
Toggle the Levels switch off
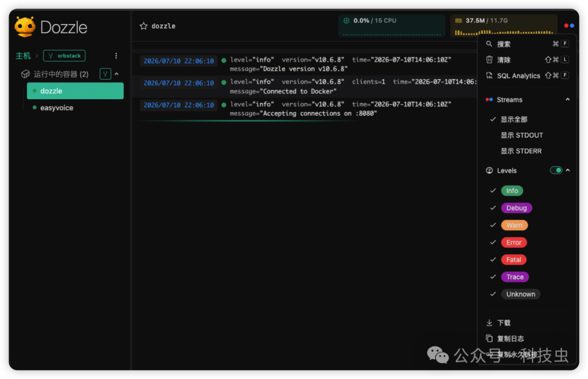[556, 170]
